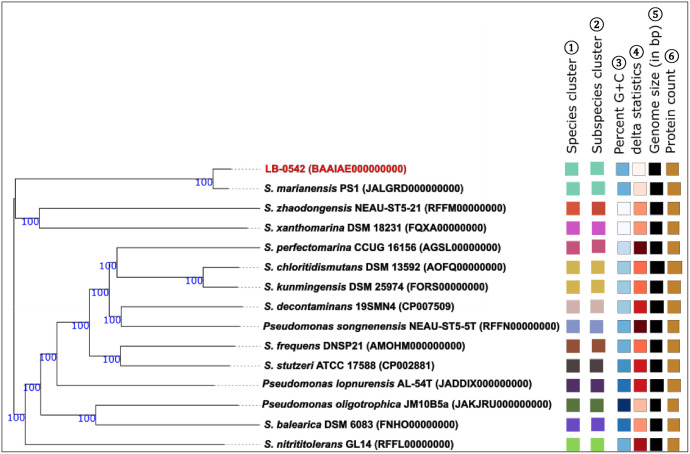The width and height of the screenshot is (690, 454).
Task: Click the red LB-0542 (BAAIAE000000000) label
Action: click(x=335, y=169)
